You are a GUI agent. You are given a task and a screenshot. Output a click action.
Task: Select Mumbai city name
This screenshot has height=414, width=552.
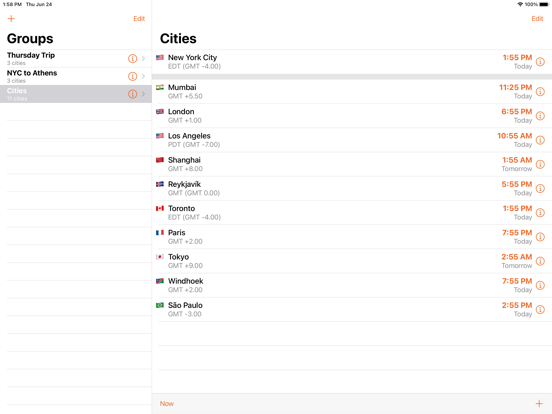point(182,87)
